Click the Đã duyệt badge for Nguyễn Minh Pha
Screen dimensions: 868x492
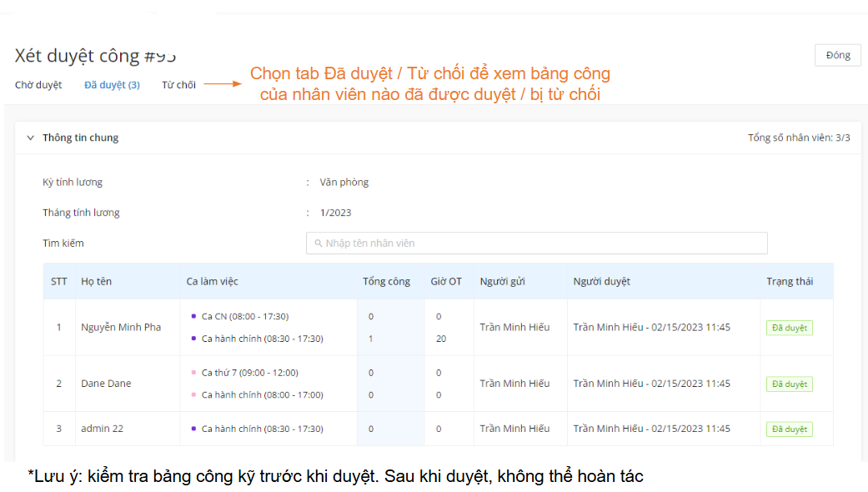coord(789,328)
